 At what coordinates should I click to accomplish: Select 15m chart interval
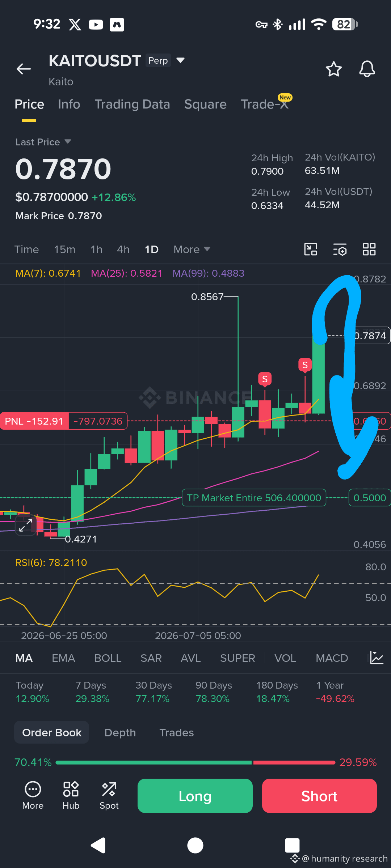coord(64,249)
